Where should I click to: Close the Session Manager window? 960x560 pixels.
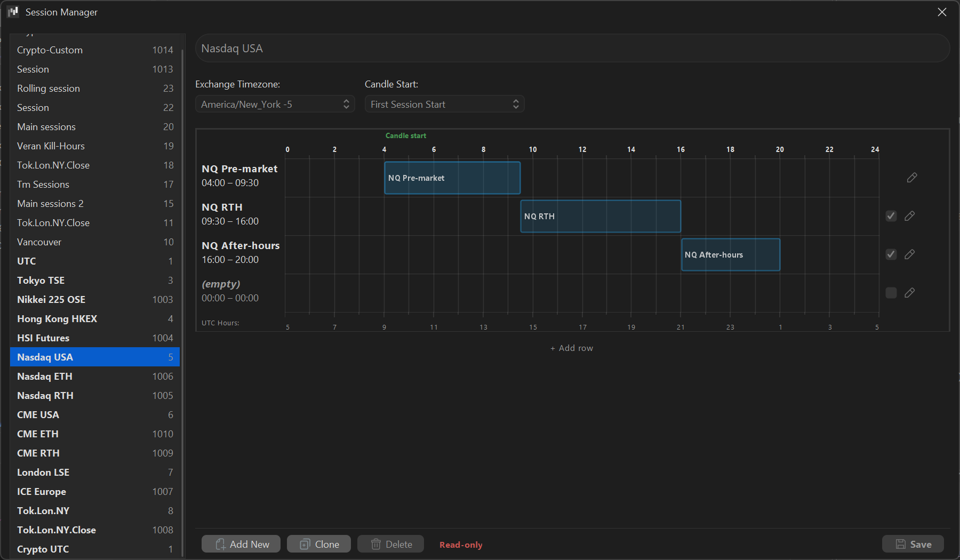point(942,12)
